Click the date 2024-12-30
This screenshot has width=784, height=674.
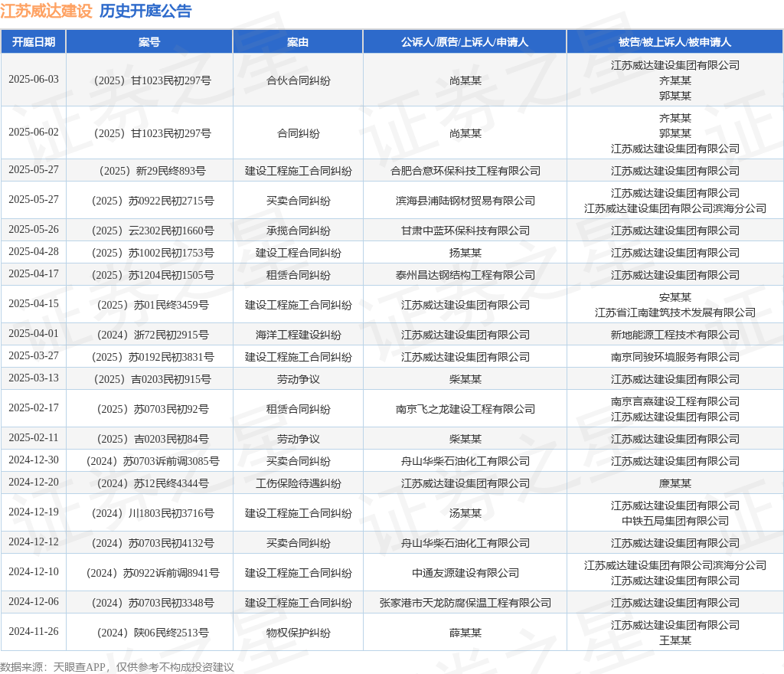(34, 460)
